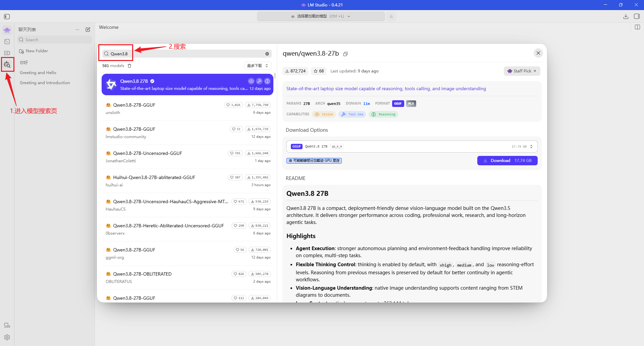
Task: Select the Qwen3.8 27B staff pick result
Action: tap(187, 84)
